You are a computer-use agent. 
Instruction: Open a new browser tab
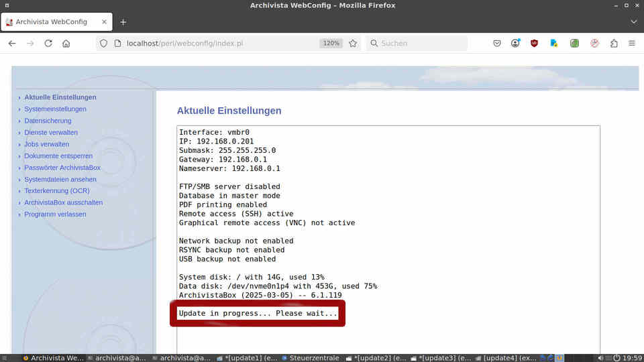coord(123,22)
